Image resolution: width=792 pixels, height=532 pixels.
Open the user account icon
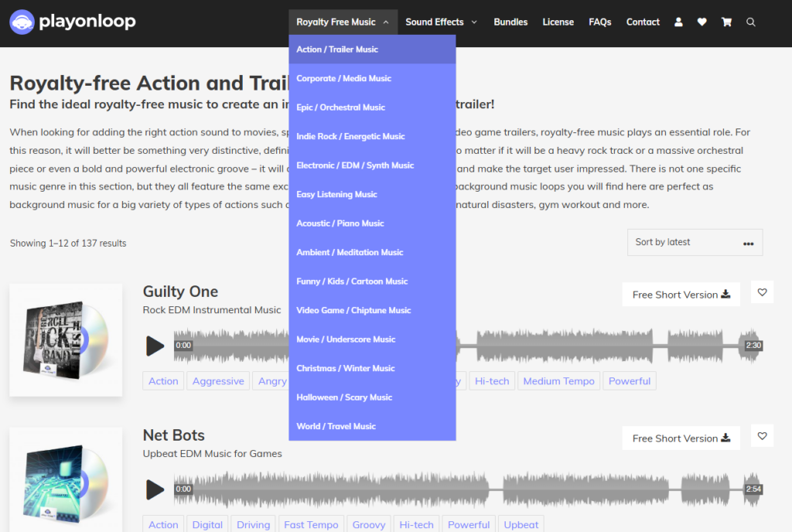tap(678, 22)
